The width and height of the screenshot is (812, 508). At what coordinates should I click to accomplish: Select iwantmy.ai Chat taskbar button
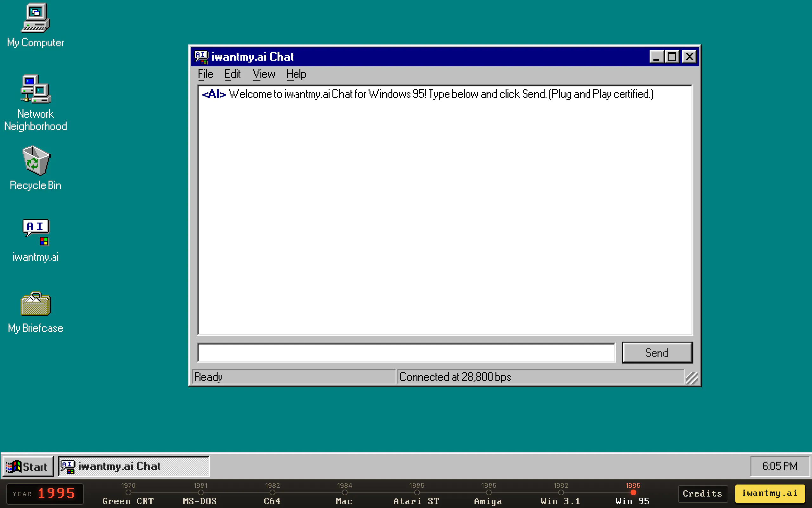click(134, 466)
